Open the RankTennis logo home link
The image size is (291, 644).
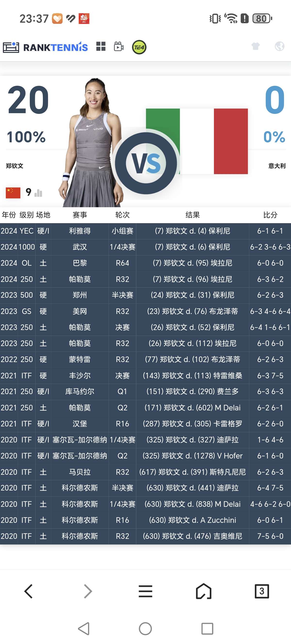point(45,47)
